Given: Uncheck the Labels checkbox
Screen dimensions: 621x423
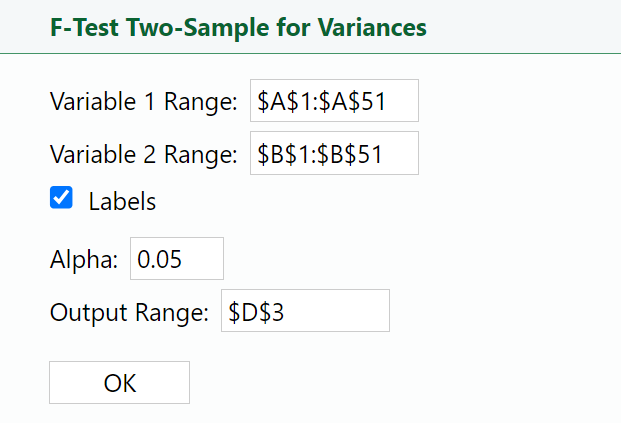Looking at the screenshot, I should tap(61, 199).
